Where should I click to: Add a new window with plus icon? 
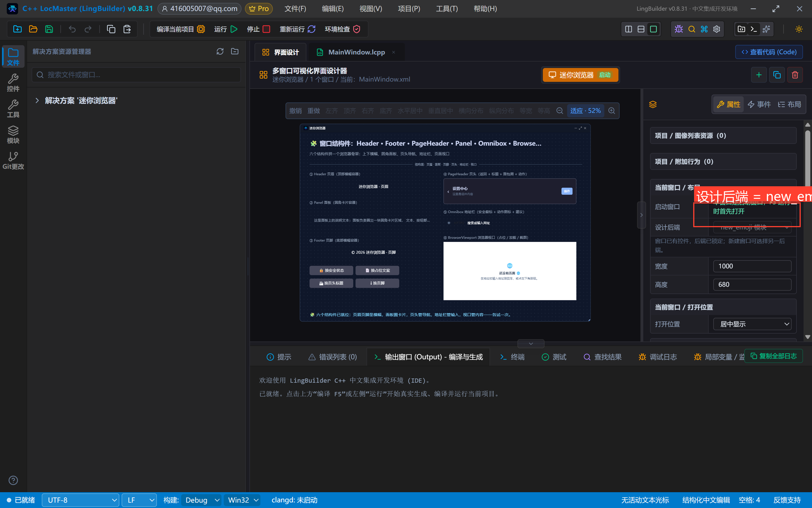pyautogui.click(x=759, y=75)
